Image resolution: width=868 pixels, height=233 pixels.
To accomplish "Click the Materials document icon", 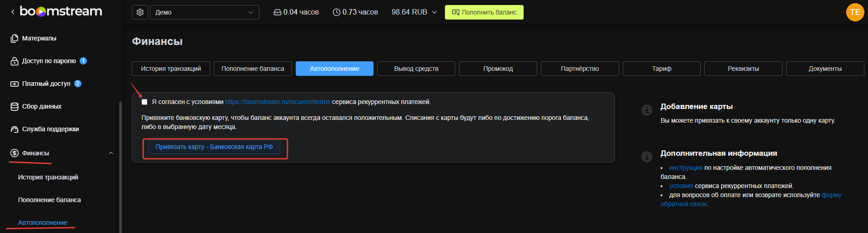I will 15,38.
